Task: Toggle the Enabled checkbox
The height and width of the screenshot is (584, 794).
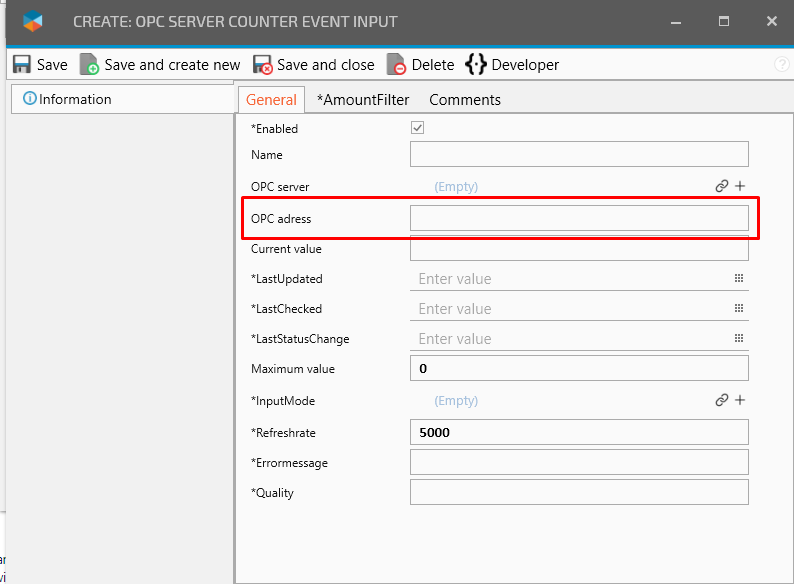Action: coord(418,128)
